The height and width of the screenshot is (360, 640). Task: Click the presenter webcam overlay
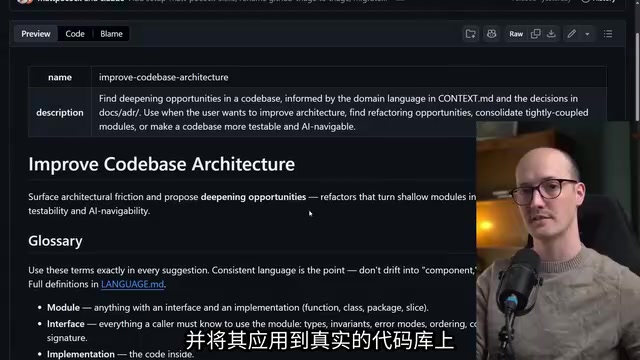[x=558, y=240]
